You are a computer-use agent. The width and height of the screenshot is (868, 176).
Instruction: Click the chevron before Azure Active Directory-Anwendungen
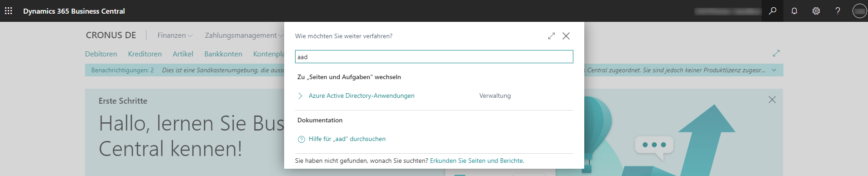point(300,96)
